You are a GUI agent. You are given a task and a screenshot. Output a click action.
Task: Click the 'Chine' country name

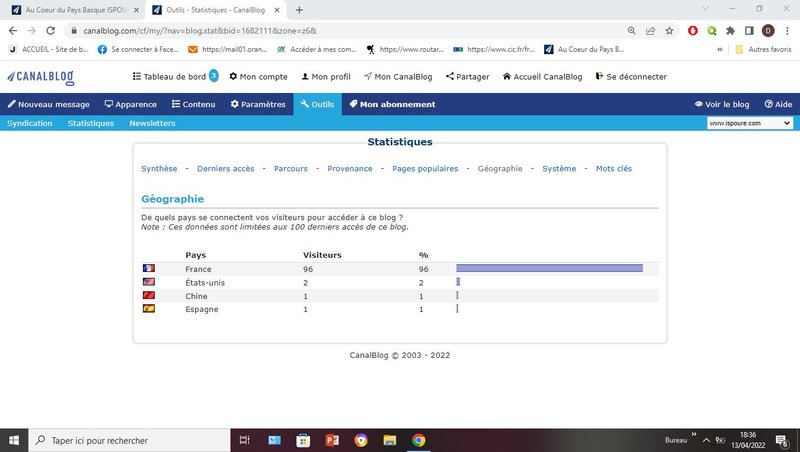196,296
